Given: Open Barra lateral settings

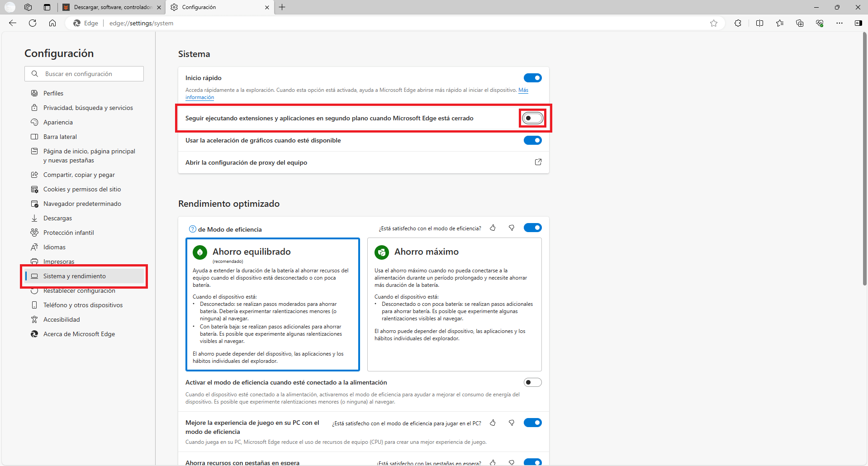Looking at the screenshot, I should coord(84,137).
